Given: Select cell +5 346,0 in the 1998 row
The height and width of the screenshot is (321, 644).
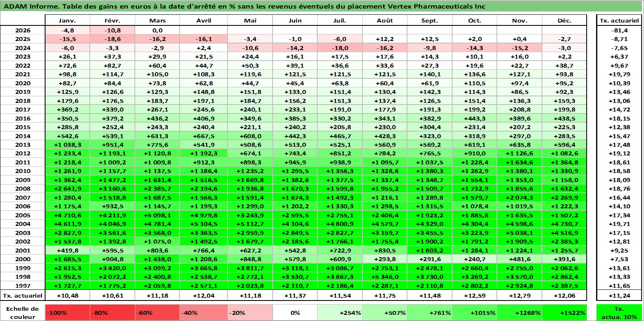Looking at the screenshot, I should tap(385, 277).
